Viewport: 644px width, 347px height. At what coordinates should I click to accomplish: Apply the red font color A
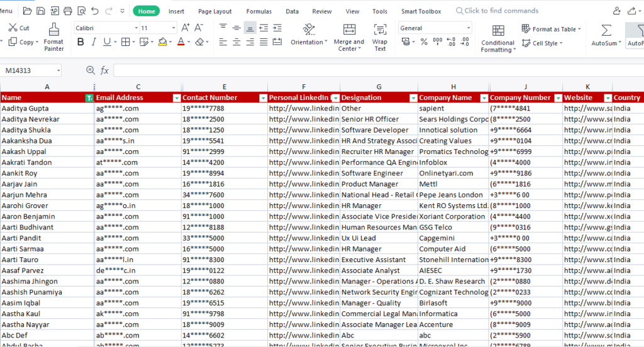click(x=180, y=42)
